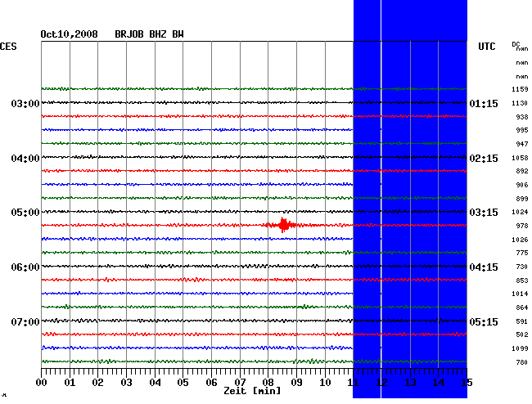The width and height of the screenshot is (532, 404).
Task: Click the 04 minute axis label
Action: (x=155, y=383)
